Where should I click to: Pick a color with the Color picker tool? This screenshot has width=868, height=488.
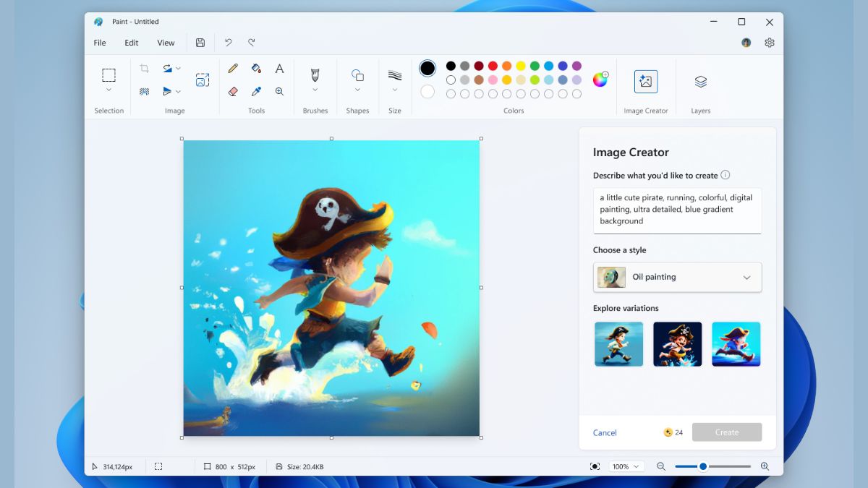coord(255,91)
